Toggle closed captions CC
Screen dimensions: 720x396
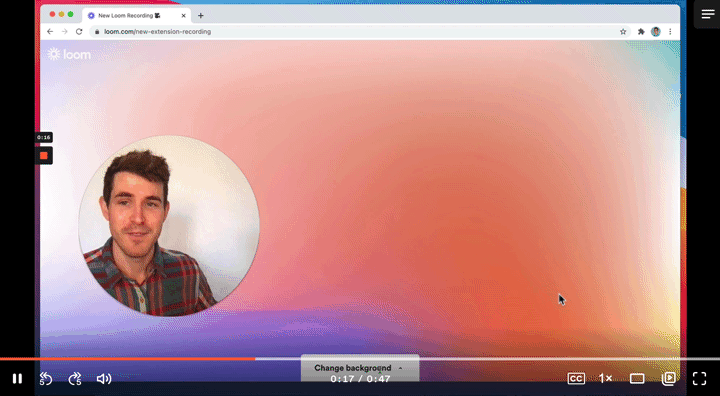(x=576, y=379)
